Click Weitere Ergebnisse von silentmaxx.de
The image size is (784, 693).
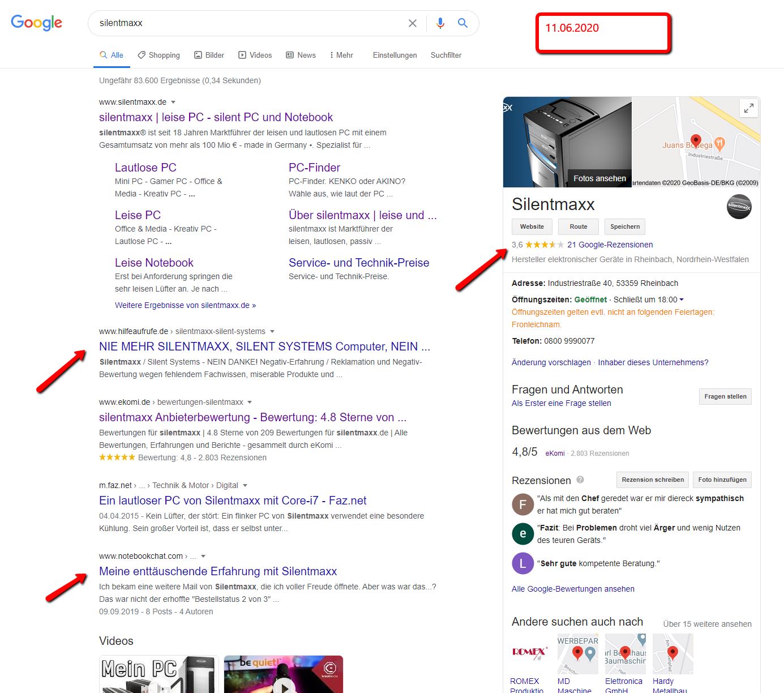(185, 305)
